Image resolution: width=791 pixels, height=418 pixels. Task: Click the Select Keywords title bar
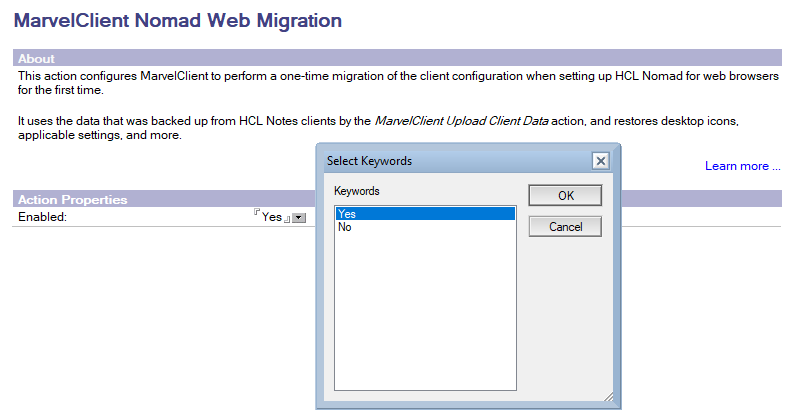458,161
